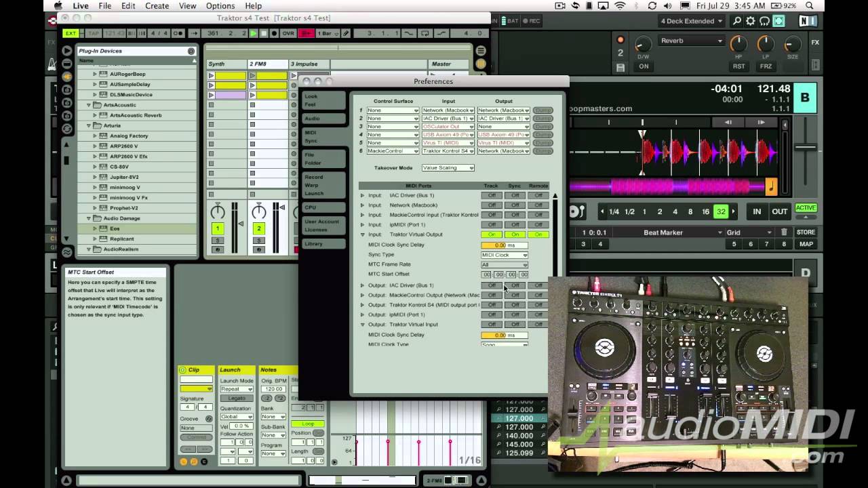Screen dimensions: 868x488
Task: Toggle FX unit ON button
Action: (644, 66)
